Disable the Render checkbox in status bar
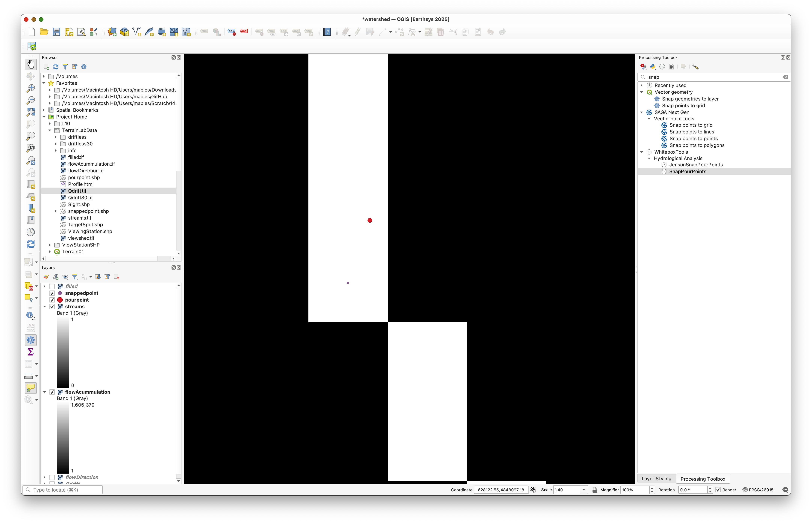Viewport: 812px width, 523px height. pos(718,490)
